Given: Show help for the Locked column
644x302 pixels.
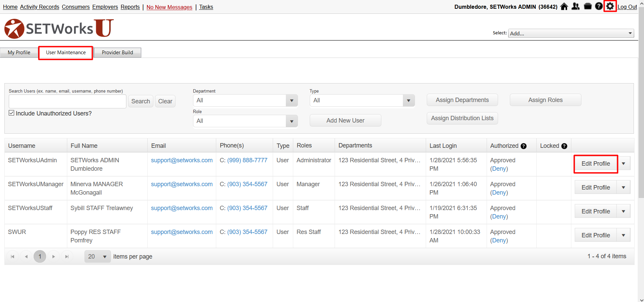Looking at the screenshot, I should pyautogui.click(x=564, y=146).
